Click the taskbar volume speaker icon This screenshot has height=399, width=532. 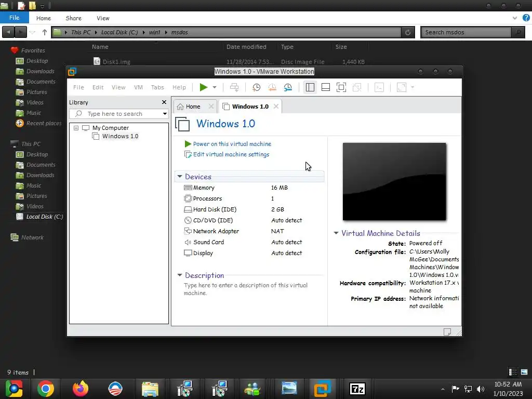point(480,389)
